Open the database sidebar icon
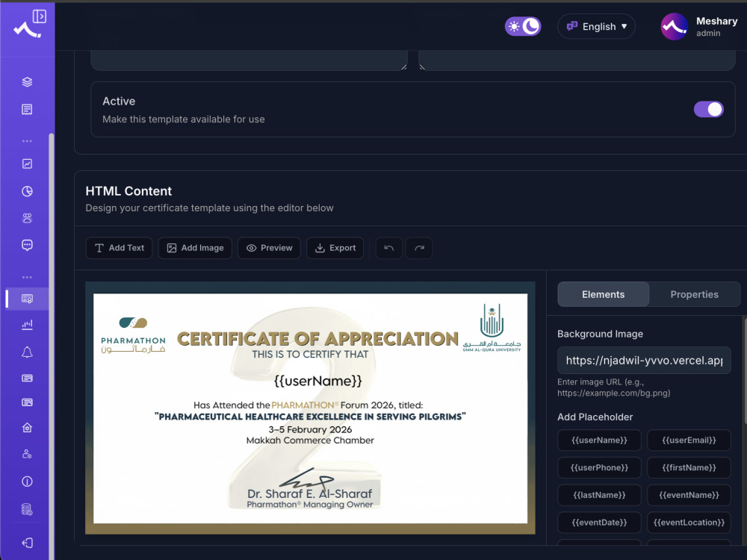The height and width of the screenshot is (560, 747). (x=27, y=509)
